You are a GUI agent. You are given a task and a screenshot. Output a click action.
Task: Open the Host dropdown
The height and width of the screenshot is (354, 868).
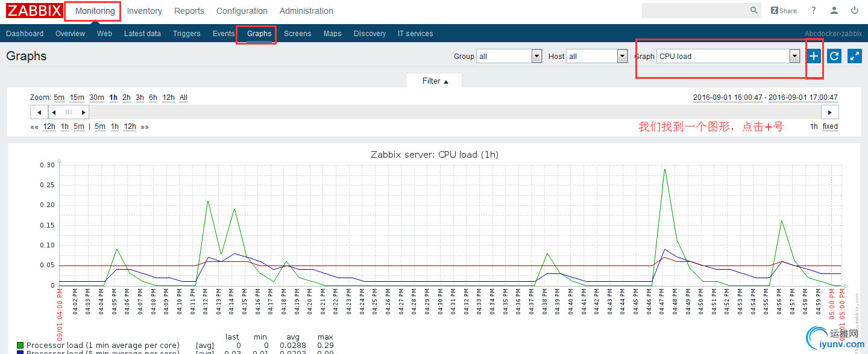click(x=597, y=56)
